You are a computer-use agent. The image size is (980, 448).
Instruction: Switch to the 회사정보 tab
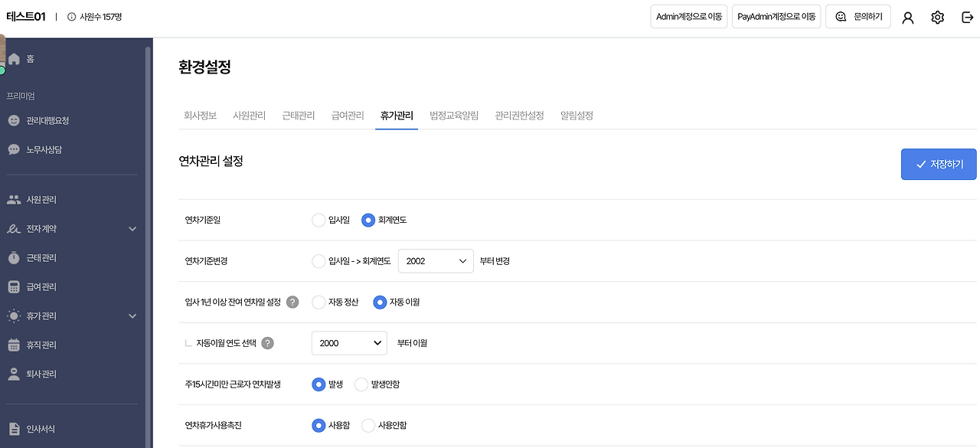pyautogui.click(x=201, y=116)
